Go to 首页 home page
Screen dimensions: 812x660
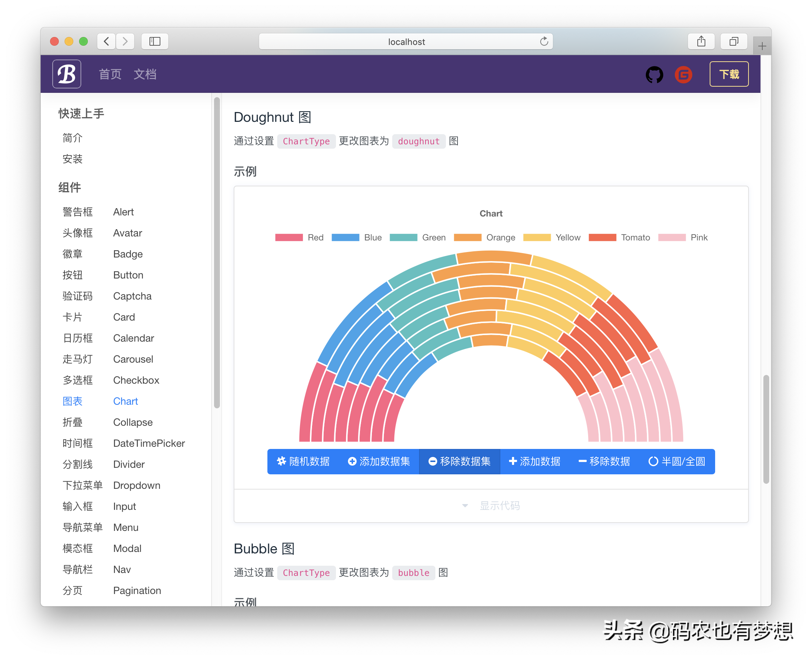110,74
